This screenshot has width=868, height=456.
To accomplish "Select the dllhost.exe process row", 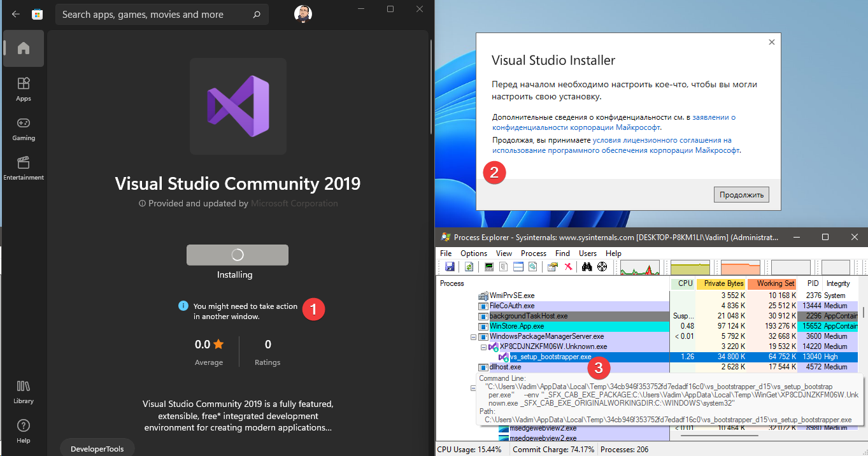I will tap(647, 367).
